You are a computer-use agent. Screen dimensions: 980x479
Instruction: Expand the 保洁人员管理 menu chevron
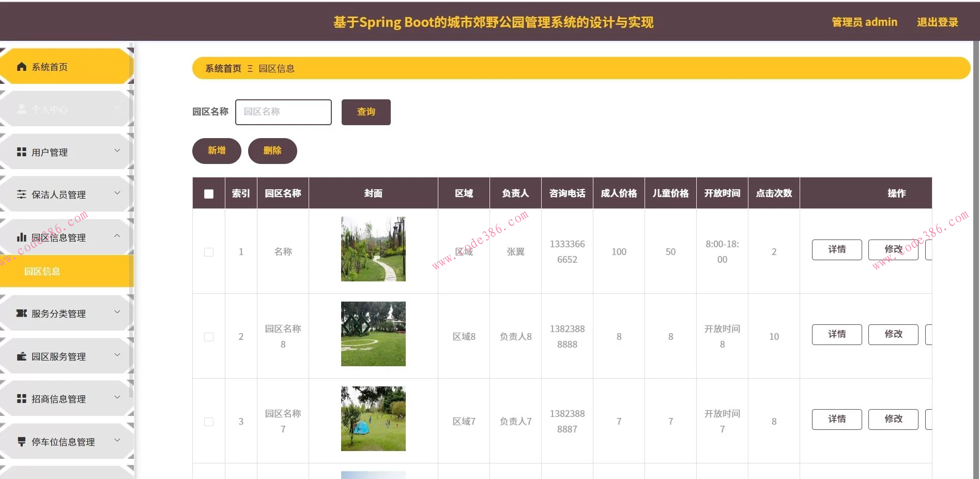[117, 193]
